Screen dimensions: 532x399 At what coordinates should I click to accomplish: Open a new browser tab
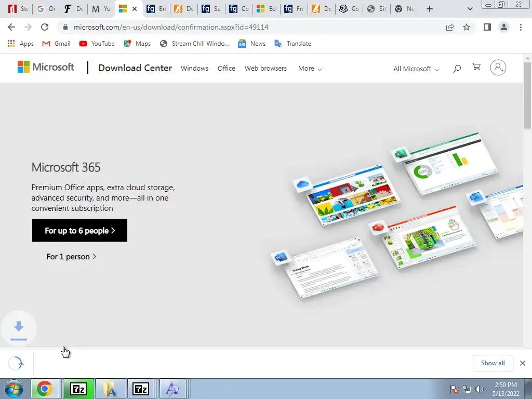[430, 9]
